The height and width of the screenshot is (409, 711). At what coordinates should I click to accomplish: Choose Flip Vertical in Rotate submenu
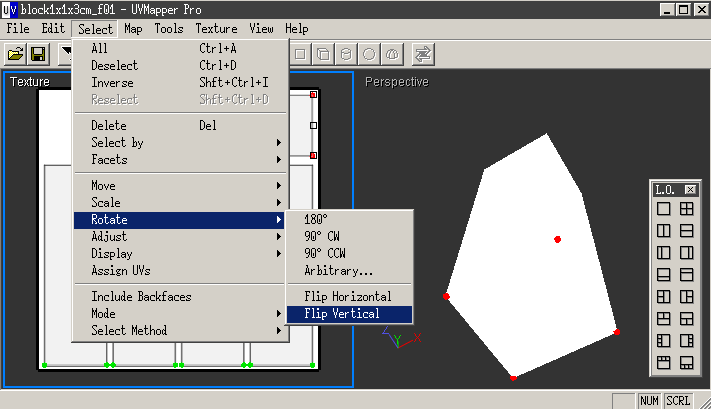pyautogui.click(x=350, y=314)
